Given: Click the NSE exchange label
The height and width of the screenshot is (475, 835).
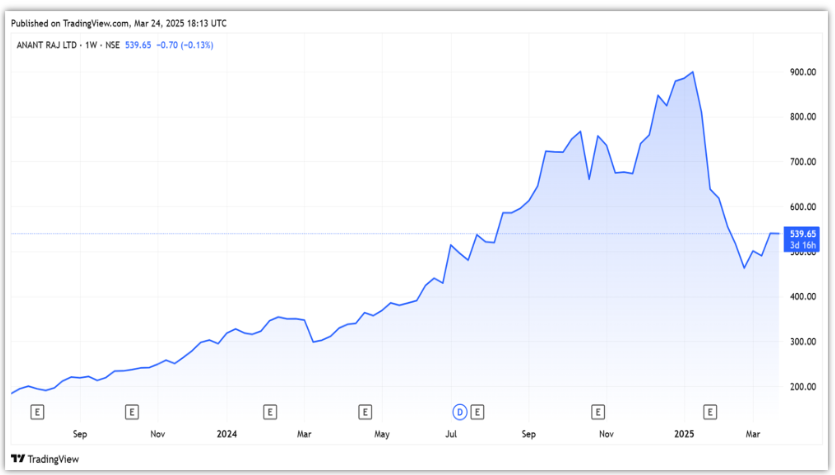Looking at the screenshot, I should click(x=111, y=45).
